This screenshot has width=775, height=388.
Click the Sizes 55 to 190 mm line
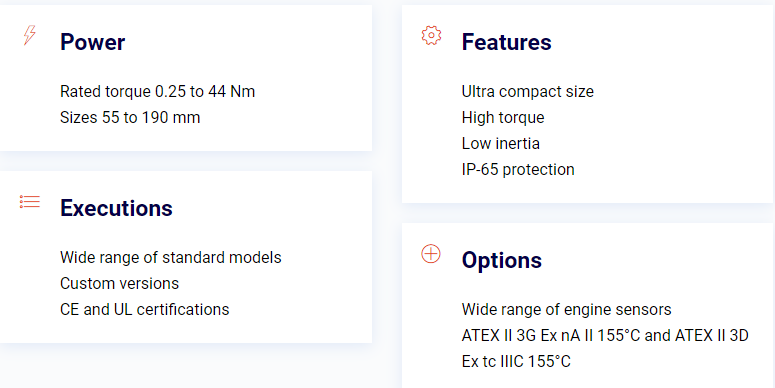point(130,118)
